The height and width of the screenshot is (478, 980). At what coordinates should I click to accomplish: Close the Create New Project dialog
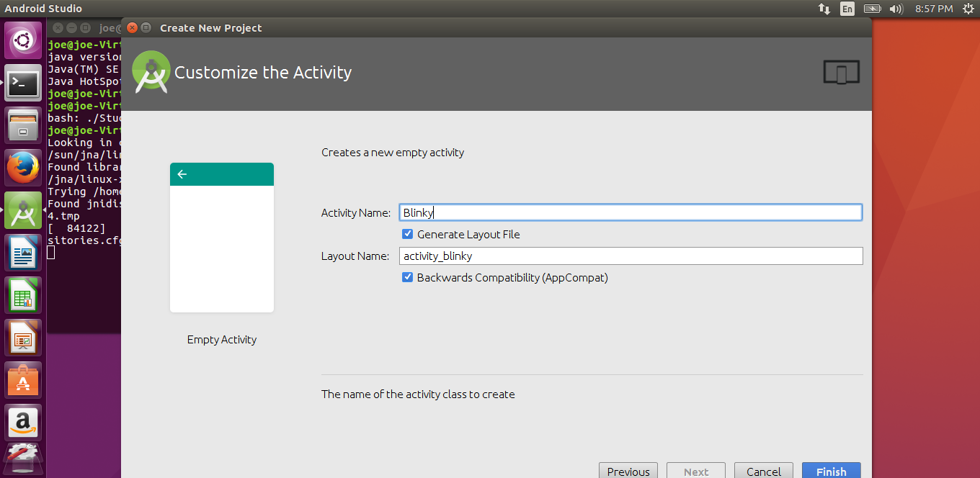point(132,28)
